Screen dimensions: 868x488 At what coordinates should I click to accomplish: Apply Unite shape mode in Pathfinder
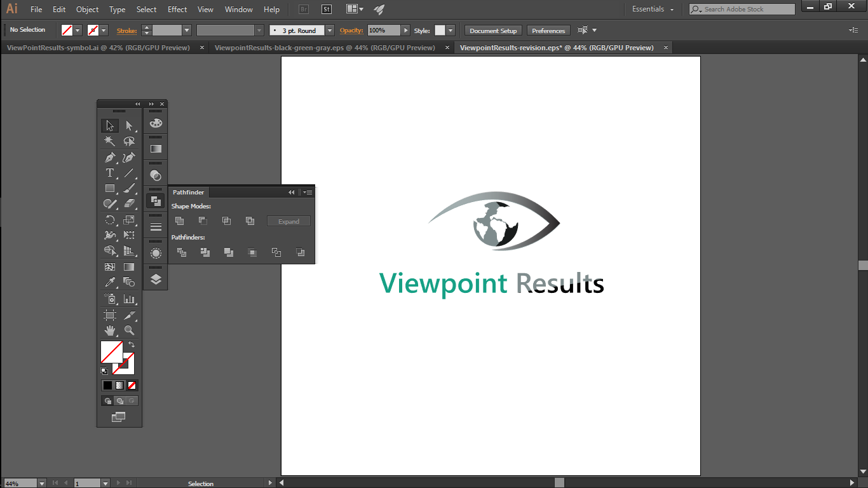179,220
